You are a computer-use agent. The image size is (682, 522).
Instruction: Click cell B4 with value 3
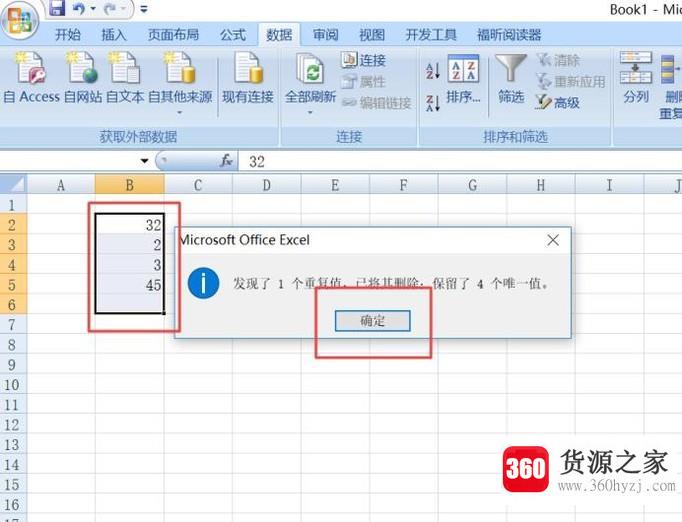point(130,264)
